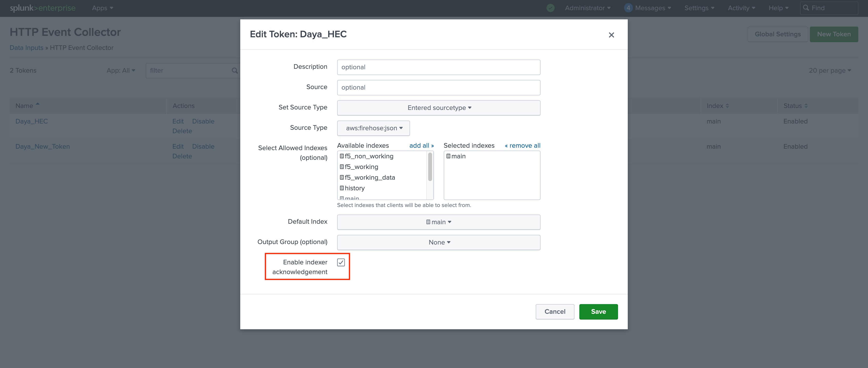Click Disable for the Daya_HEC token

(x=203, y=121)
